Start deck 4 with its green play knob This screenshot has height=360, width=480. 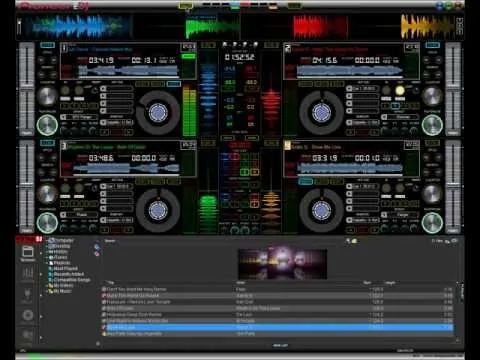click(432, 223)
